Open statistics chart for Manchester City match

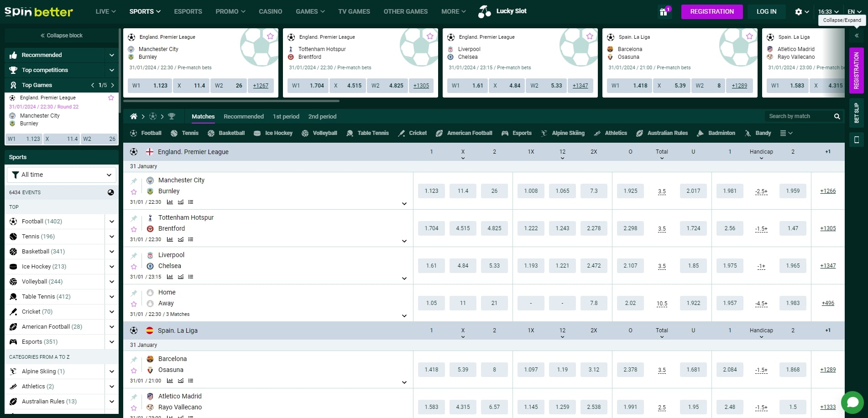coord(170,202)
